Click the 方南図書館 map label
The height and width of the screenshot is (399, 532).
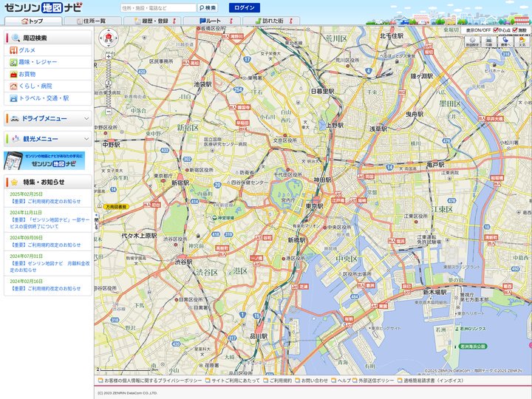pyautogui.click(x=116, y=207)
